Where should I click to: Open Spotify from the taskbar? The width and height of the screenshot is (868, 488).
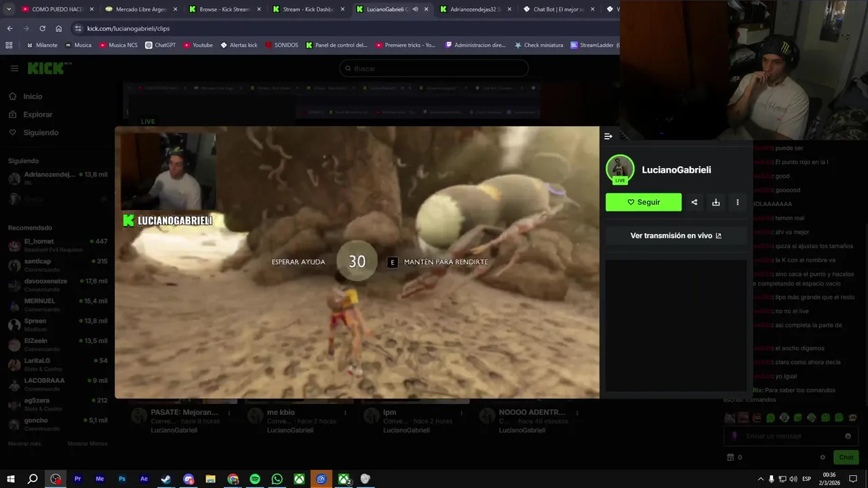[x=255, y=479]
